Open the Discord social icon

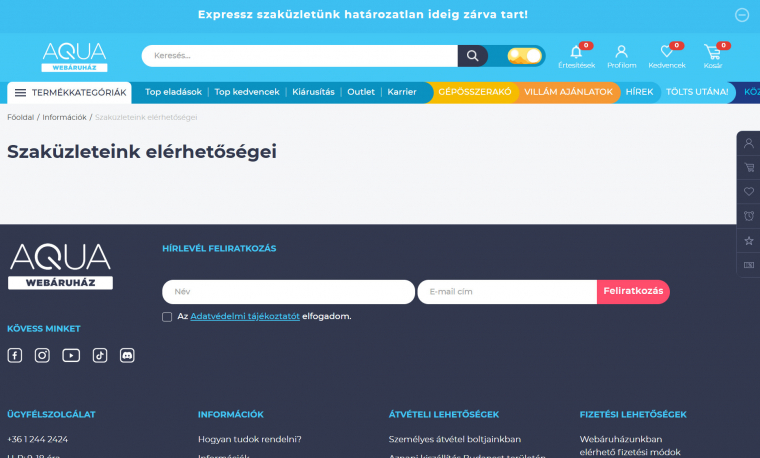point(127,355)
